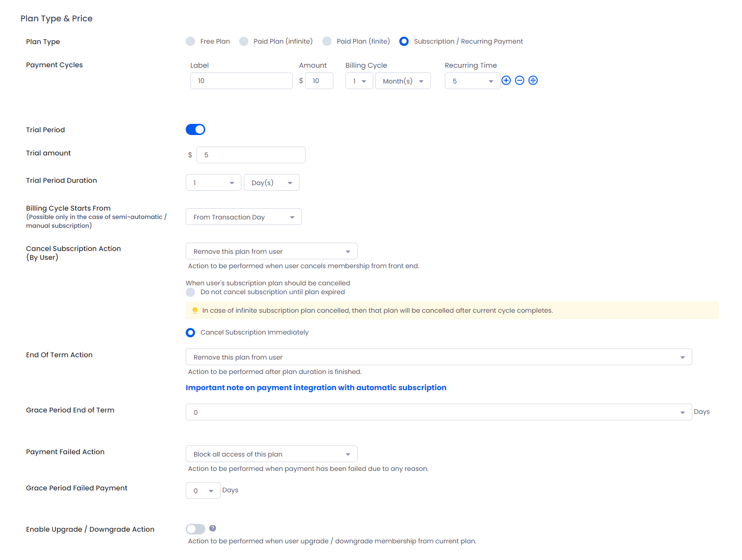Click the help icon beside Upgrade/Downgrade toggle
The height and width of the screenshot is (560, 742).
213,528
